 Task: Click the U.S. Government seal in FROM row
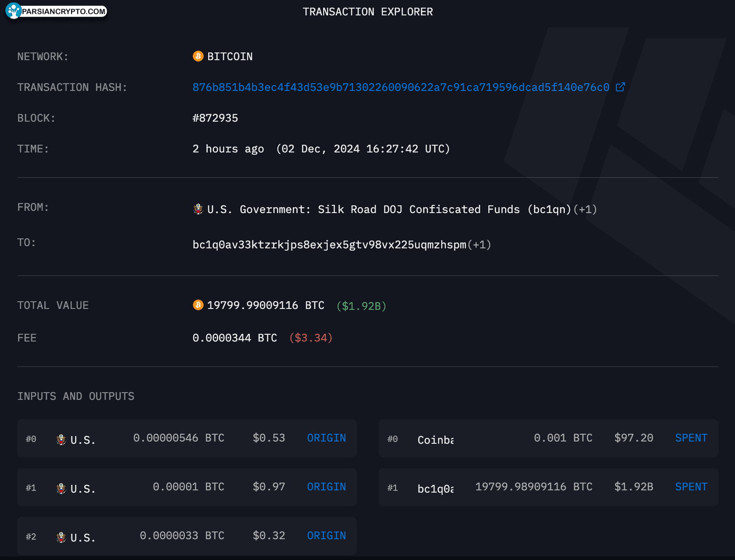click(198, 209)
